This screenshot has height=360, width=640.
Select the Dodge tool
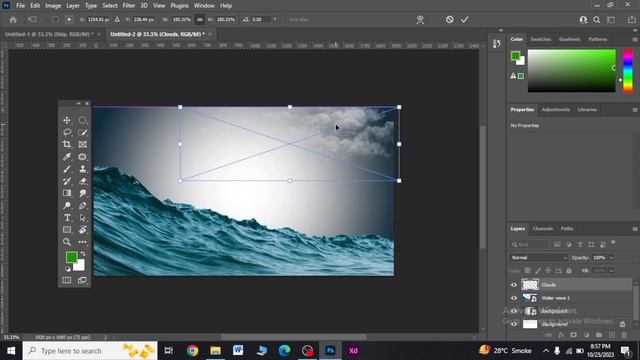(67, 205)
